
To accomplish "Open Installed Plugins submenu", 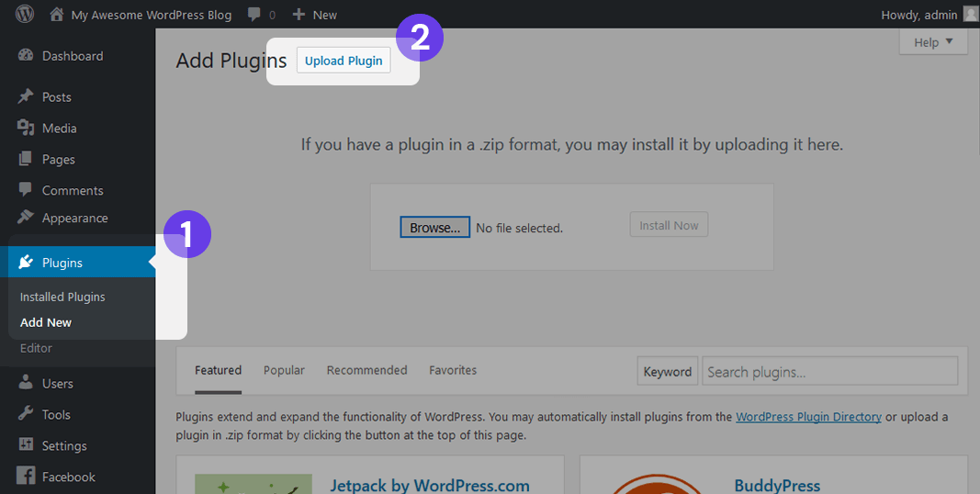I will [x=62, y=297].
